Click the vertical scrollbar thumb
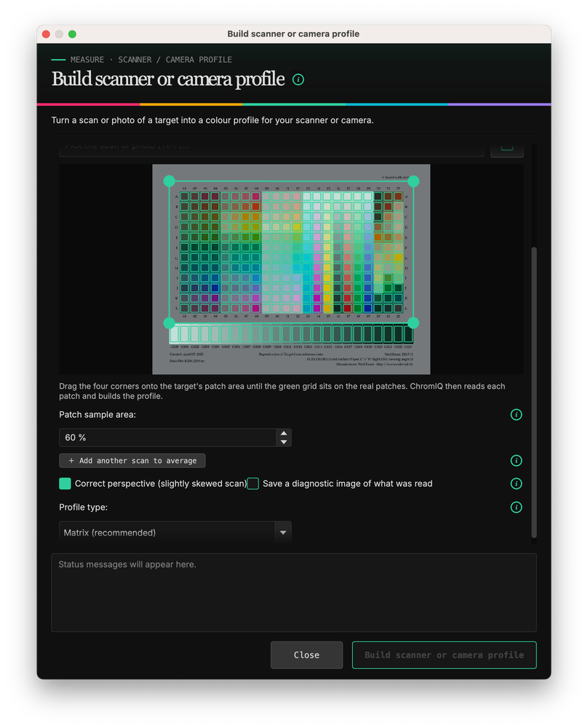Image resolution: width=588 pixels, height=728 pixels. coord(534,392)
